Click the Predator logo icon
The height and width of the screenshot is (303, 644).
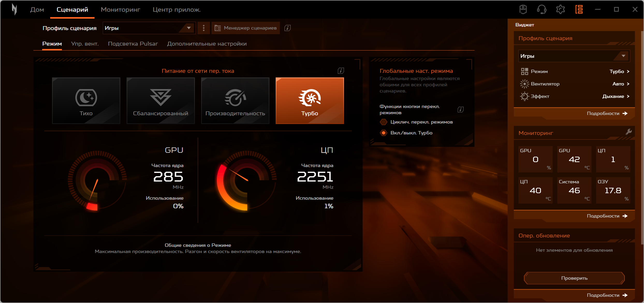(14, 10)
